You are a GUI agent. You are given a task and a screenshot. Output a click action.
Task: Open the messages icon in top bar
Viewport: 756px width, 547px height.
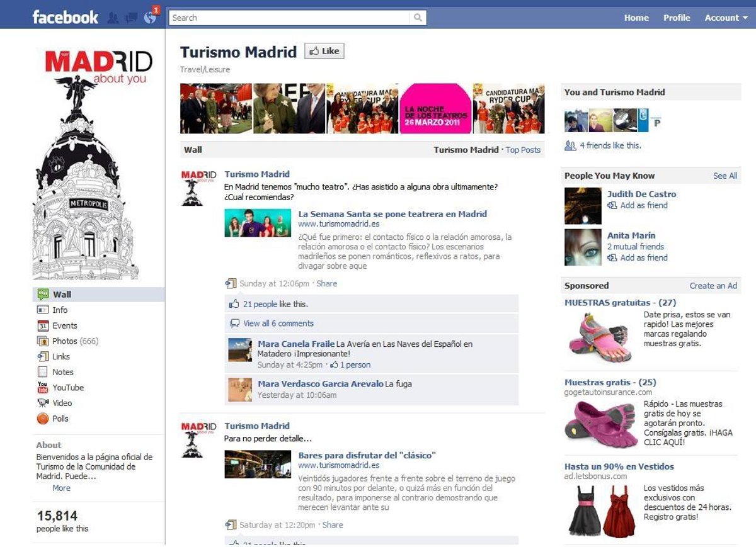pos(131,18)
